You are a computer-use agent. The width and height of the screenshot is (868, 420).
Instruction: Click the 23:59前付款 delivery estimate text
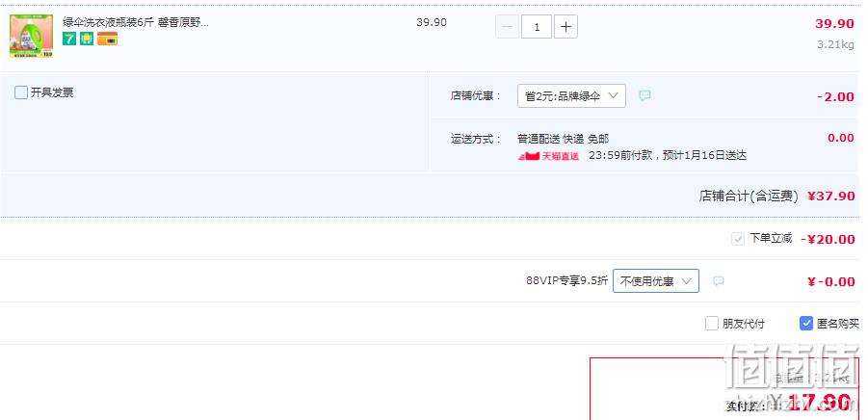click(x=668, y=155)
